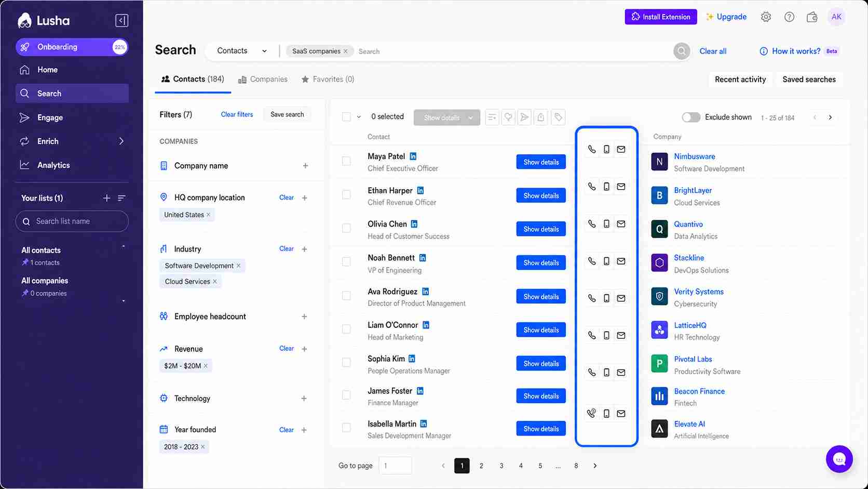Click the Go to page number field
This screenshot has width=868, height=489.
(395, 466)
